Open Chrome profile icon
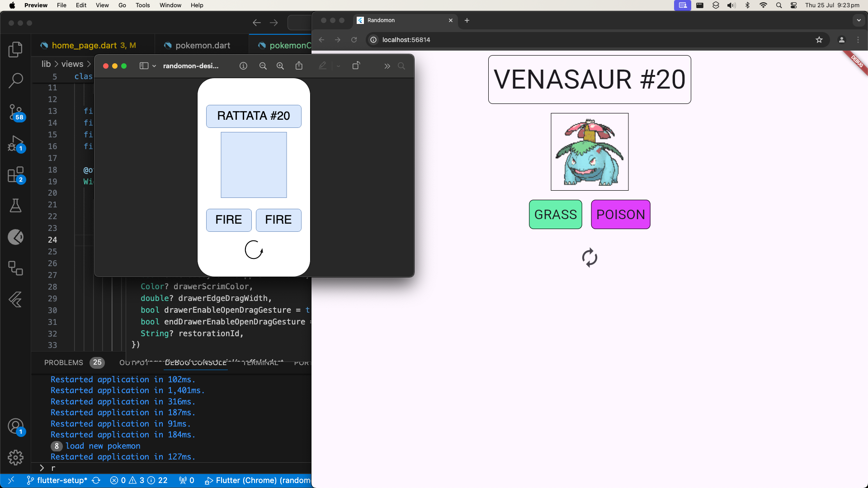 click(842, 40)
